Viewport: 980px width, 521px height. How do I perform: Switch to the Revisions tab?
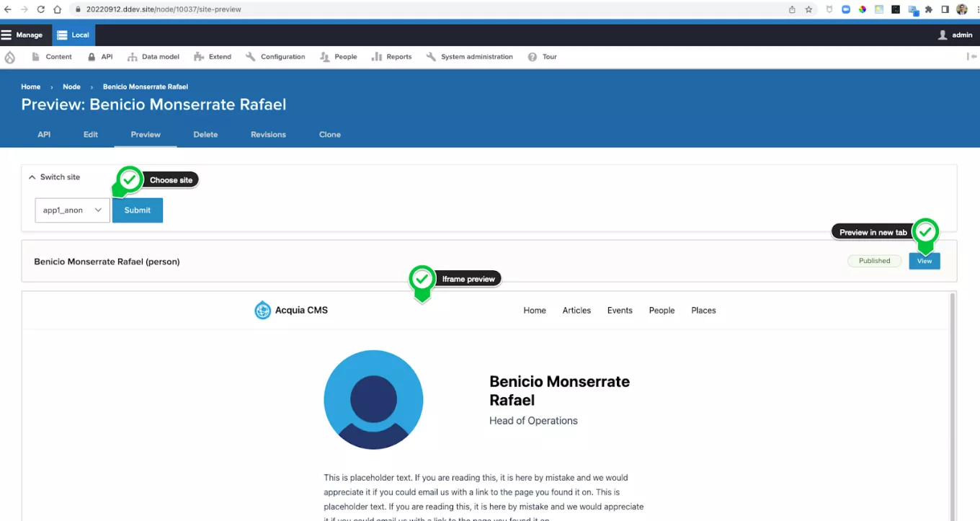click(268, 135)
